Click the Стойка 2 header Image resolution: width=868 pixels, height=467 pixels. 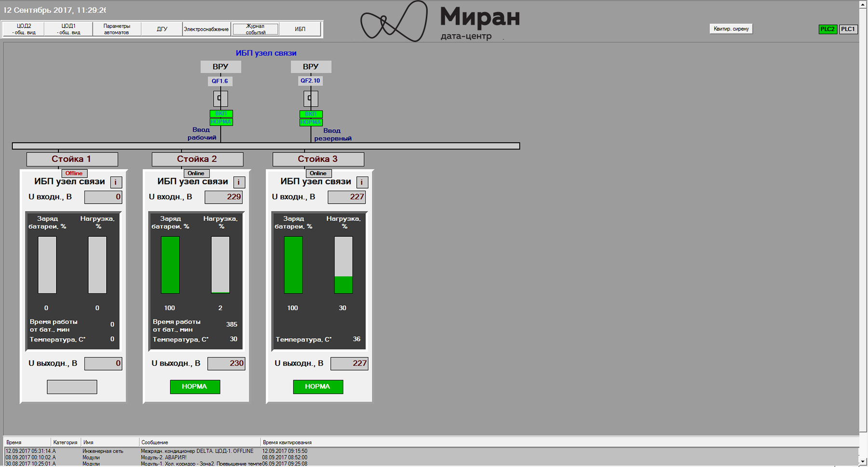click(x=197, y=159)
